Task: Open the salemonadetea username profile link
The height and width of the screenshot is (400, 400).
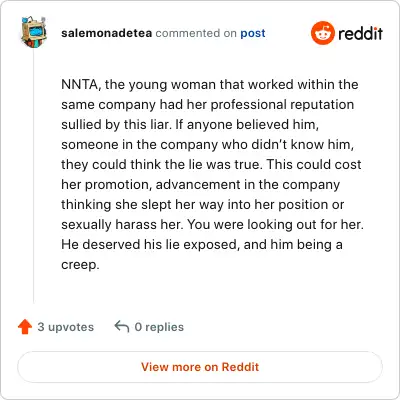Action: click(x=106, y=33)
